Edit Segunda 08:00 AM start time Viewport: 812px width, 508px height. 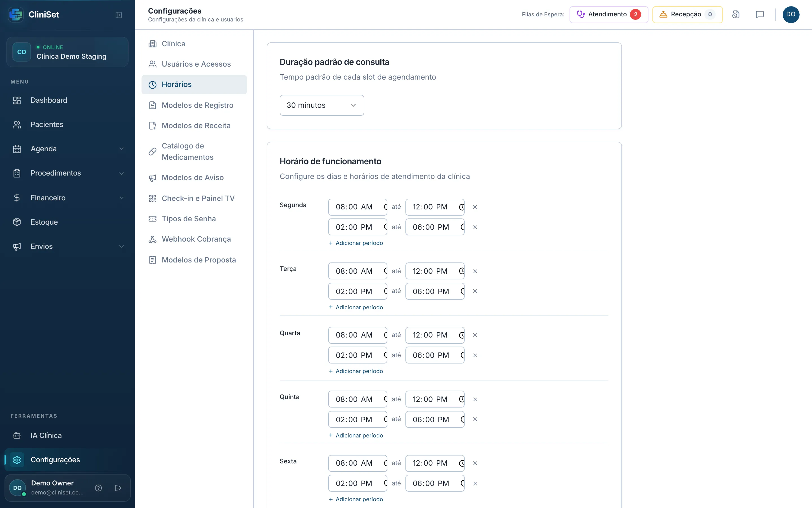point(358,207)
